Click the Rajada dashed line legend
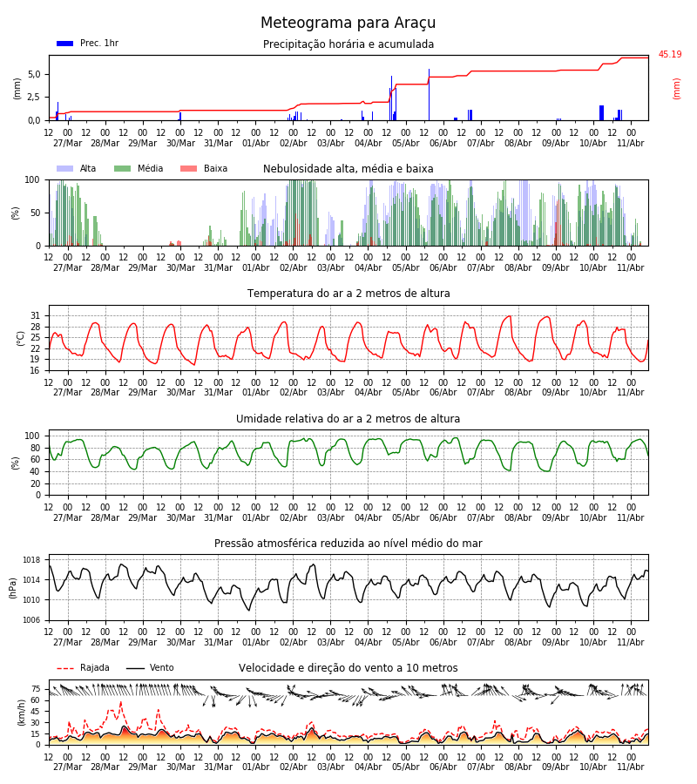Image resolution: width=697 pixels, height=784 pixels. coord(65,668)
